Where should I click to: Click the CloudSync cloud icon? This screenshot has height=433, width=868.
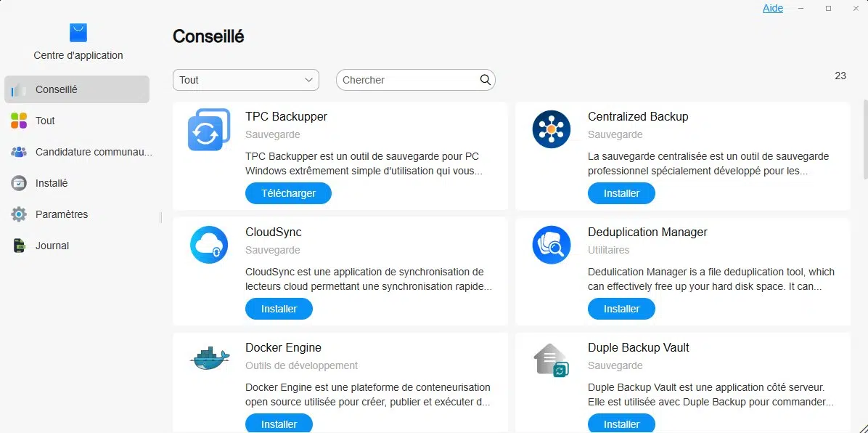(209, 245)
